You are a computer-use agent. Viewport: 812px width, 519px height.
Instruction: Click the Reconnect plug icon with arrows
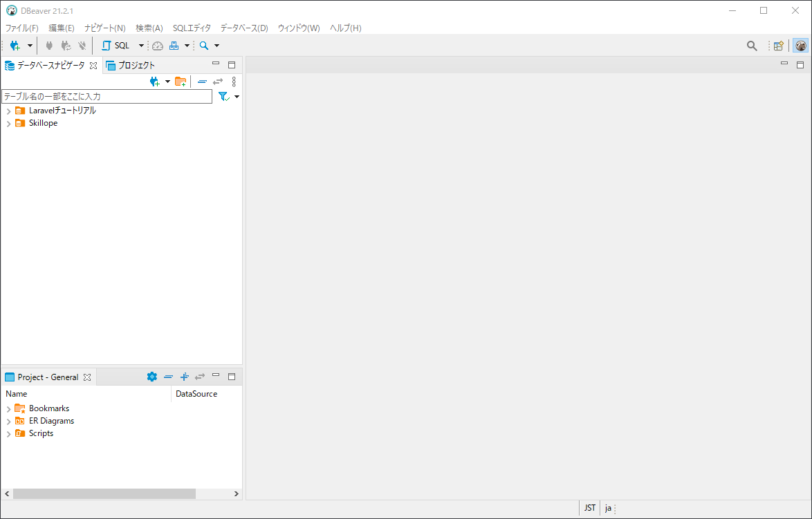[66, 46]
